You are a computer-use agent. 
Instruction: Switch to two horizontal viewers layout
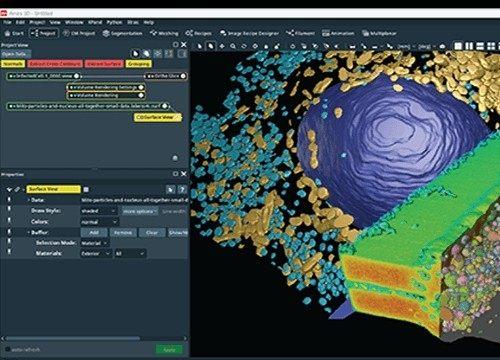[480, 46]
